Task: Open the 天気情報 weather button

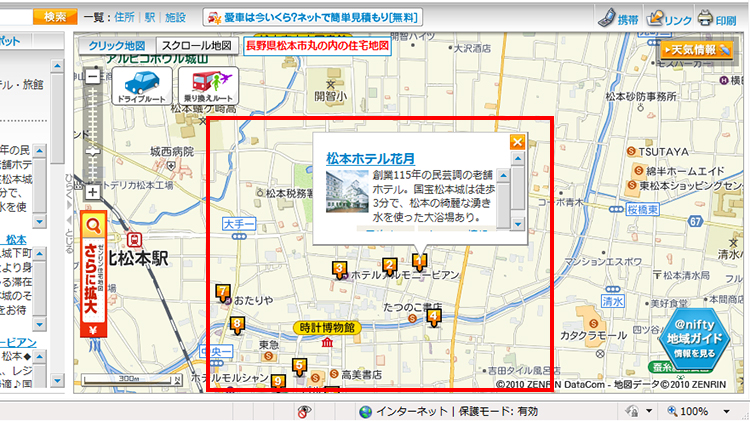Action: pos(698,50)
